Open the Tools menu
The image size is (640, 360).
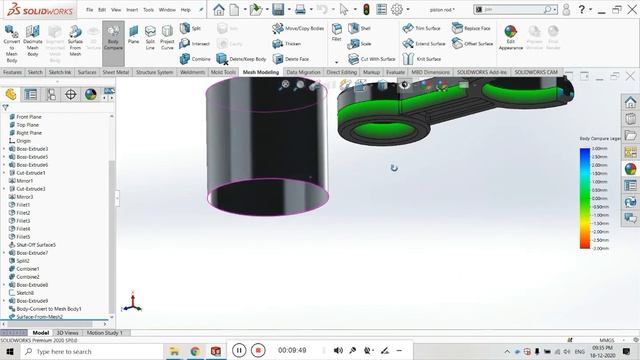pos(148,9)
